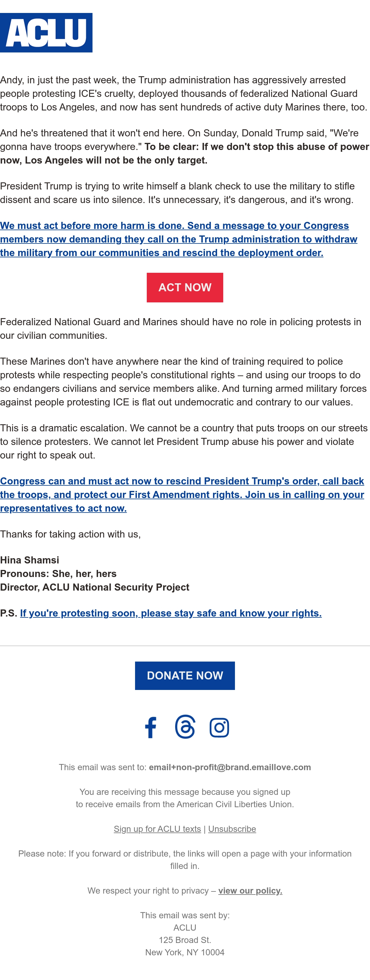Image resolution: width=370 pixels, height=980 pixels.
Task: Open the ACLU Instagram icon
Action: 220,728
